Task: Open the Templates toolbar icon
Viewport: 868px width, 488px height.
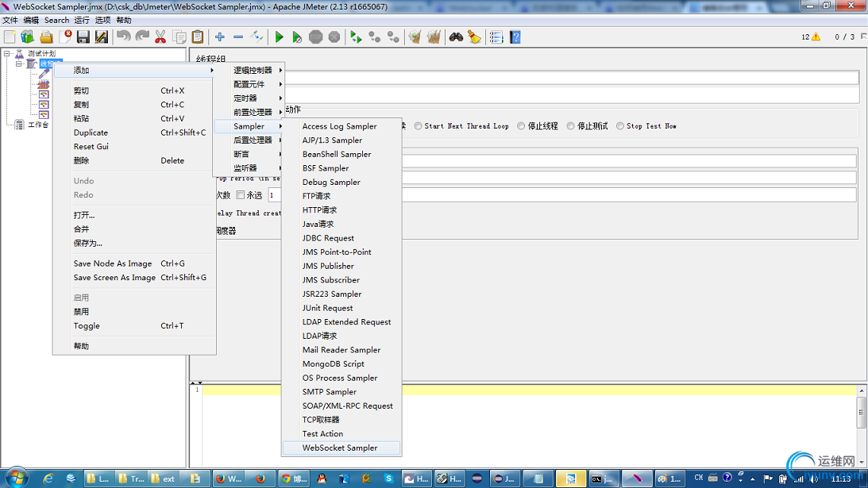Action: click(x=27, y=37)
